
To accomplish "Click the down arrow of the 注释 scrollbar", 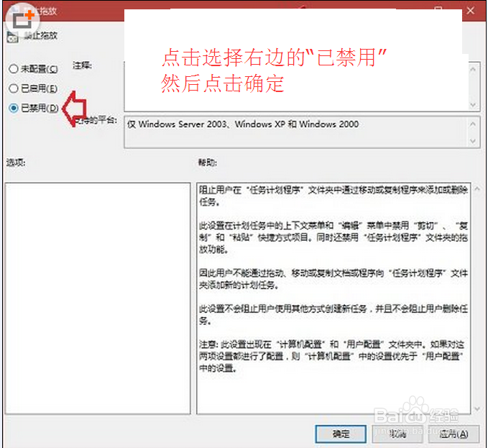I will coord(473,105).
